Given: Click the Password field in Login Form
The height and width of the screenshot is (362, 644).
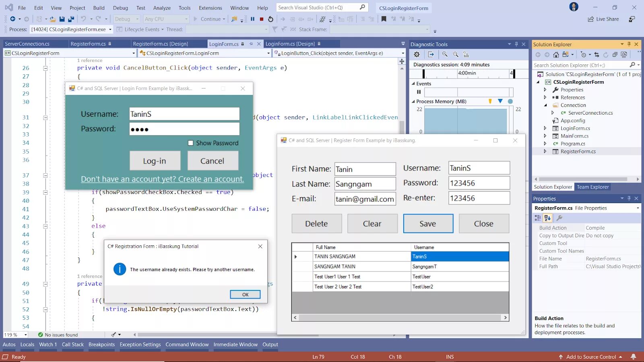Looking at the screenshot, I should pyautogui.click(x=184, y=129).
